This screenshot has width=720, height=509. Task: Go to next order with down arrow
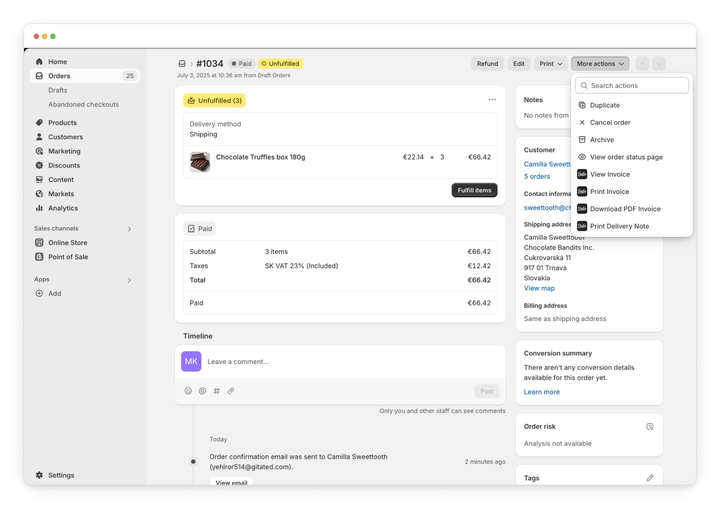pos(659,64)
